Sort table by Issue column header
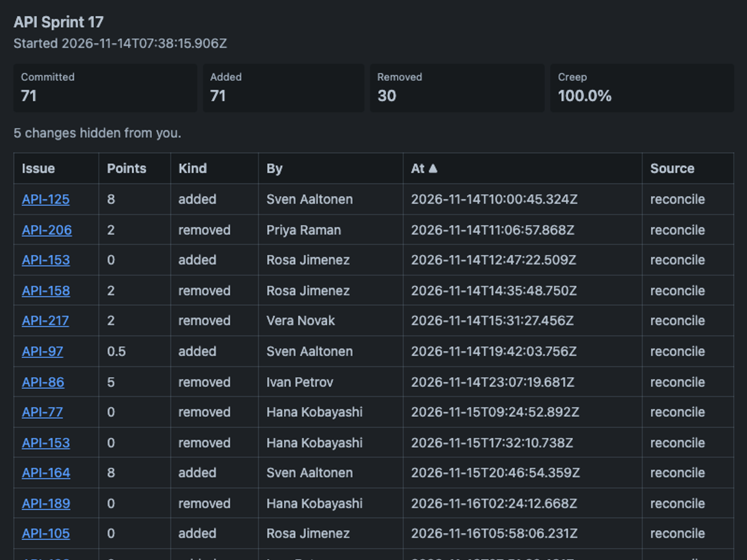Screen dimensions: 747x560 pos(56,169)
